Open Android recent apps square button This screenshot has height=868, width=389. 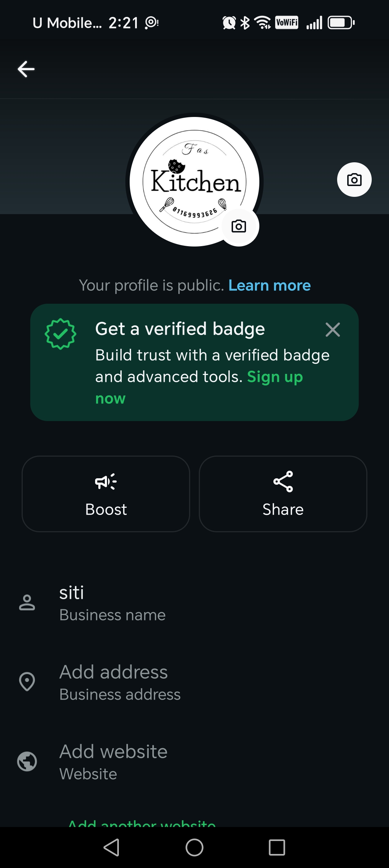(277, 847)
